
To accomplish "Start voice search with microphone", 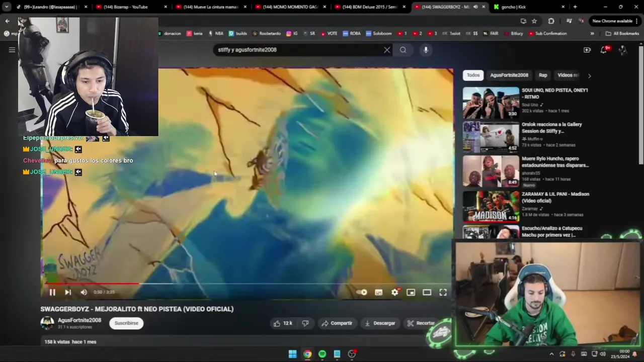I will click(426, 50).
